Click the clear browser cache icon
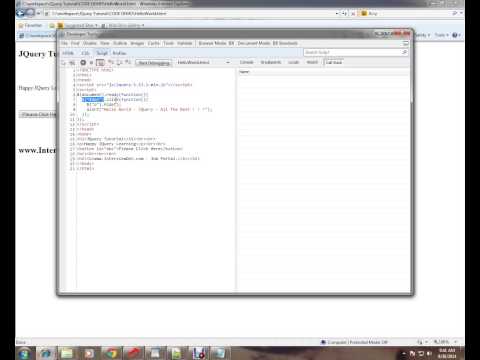Viewport: 480px width, 360px height. [x=72, y=63]
